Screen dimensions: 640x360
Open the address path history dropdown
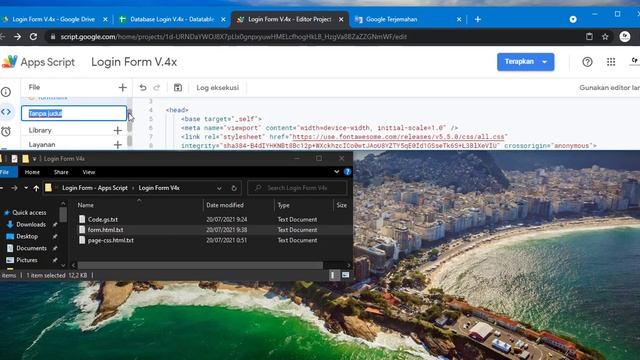[x=219, y=188]
